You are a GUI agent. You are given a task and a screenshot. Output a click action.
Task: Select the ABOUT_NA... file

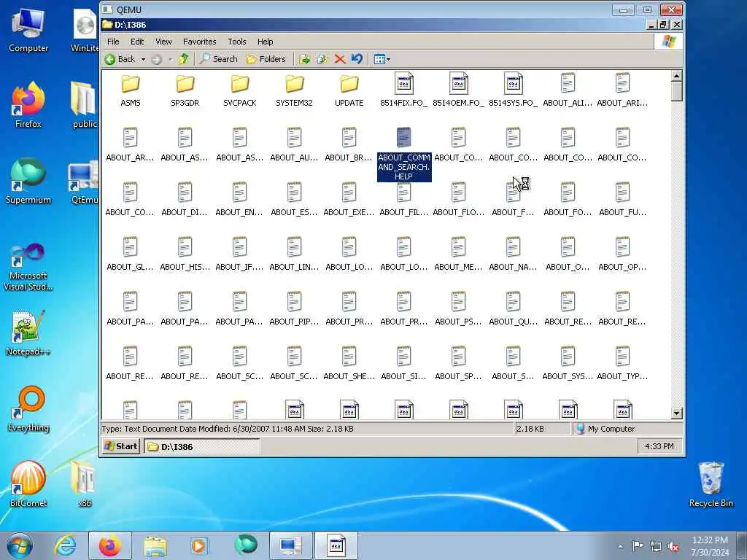point(513,254)
